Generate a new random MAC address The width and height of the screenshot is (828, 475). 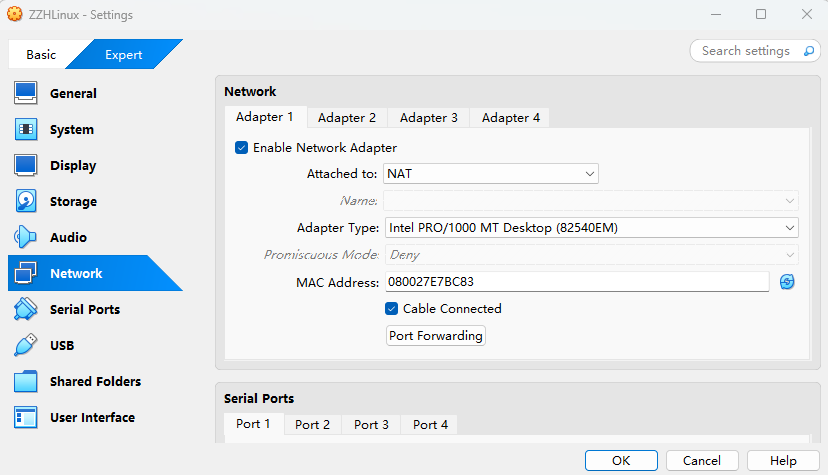click(x=787, y=282)
